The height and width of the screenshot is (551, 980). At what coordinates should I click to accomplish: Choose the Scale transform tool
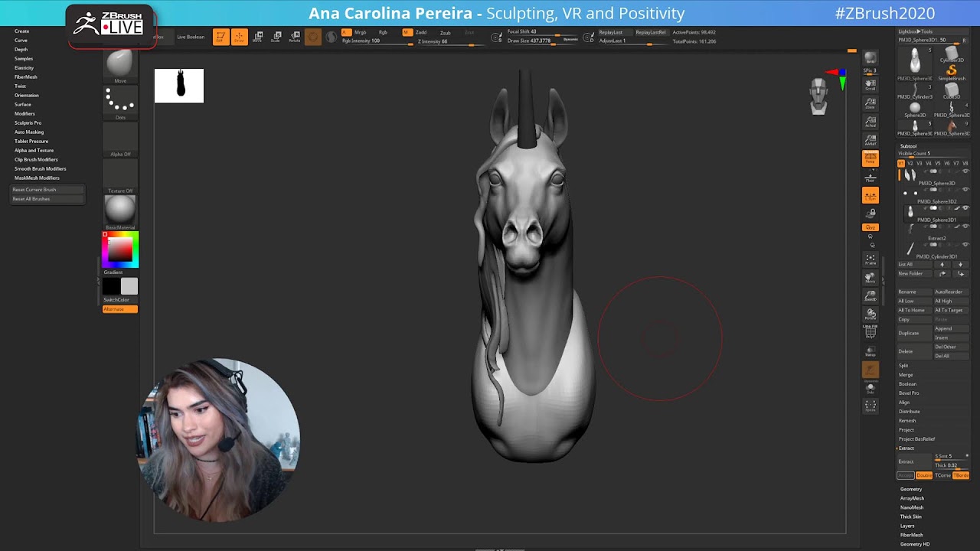click(x=276, y=37)
